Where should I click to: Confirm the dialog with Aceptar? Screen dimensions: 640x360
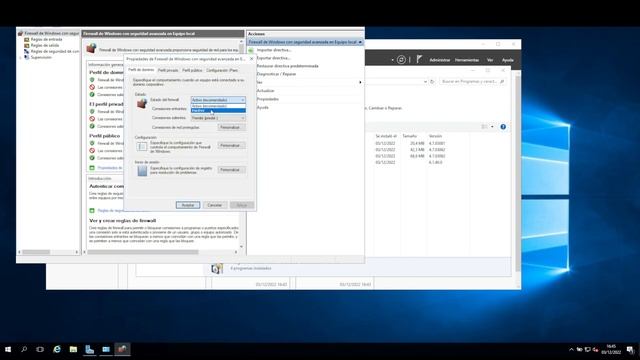point(188,205)
